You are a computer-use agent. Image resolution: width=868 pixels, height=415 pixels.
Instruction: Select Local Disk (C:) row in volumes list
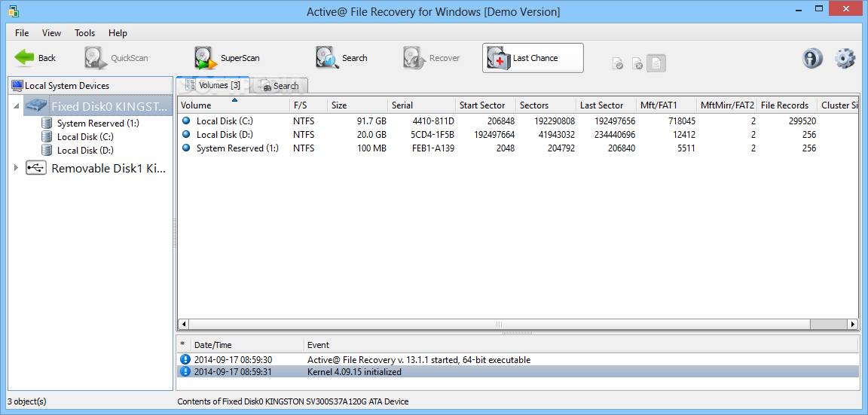[x=519, y=121]
